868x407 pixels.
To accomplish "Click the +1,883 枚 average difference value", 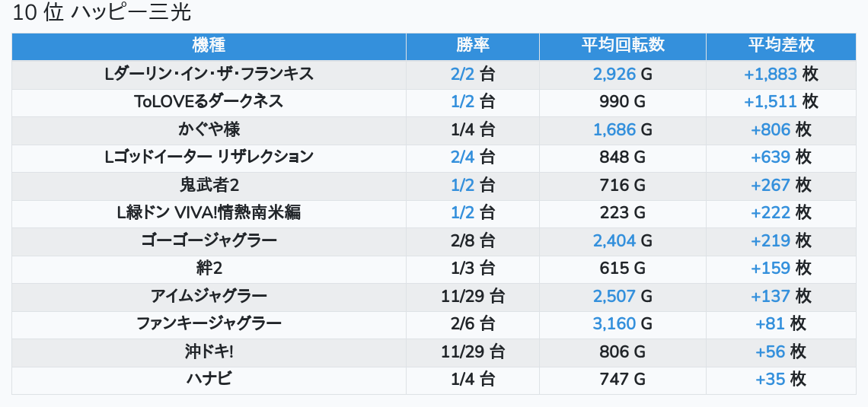I will [x=780, y=74].
